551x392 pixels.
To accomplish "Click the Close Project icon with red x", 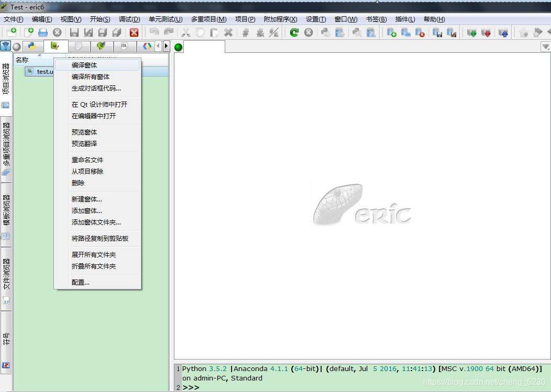I will [420, 32].
